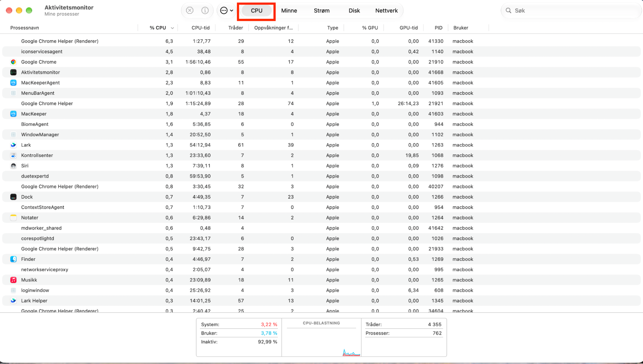The width and height of the screenshot is (643, 364).
Task: Select the BiomeAgent process row
Action: [321, 124]
